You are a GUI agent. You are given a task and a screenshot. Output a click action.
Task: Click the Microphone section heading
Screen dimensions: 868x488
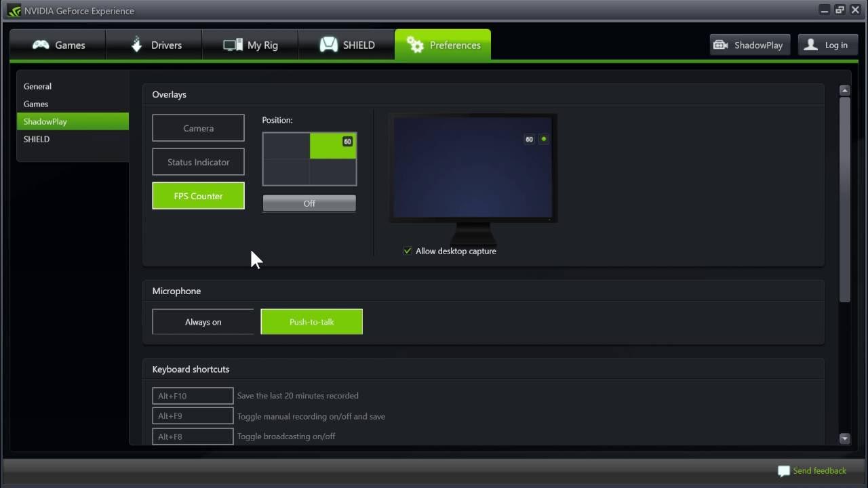tap(176, 291)
